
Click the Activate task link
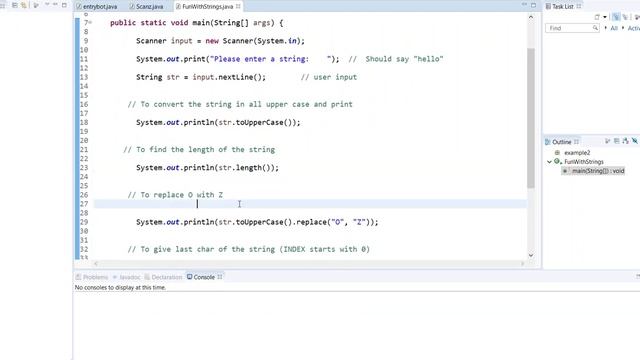pos(633,28)
